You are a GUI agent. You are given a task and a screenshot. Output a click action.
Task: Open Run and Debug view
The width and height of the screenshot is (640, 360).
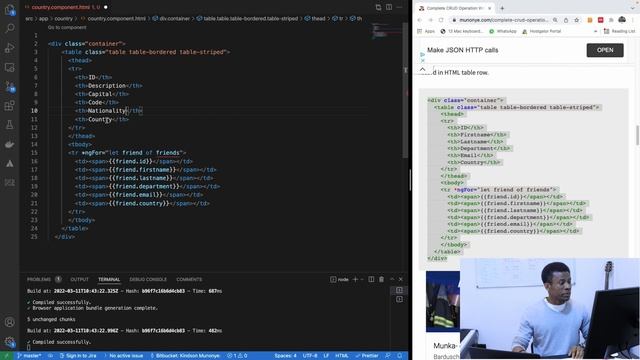click(9, 48)
